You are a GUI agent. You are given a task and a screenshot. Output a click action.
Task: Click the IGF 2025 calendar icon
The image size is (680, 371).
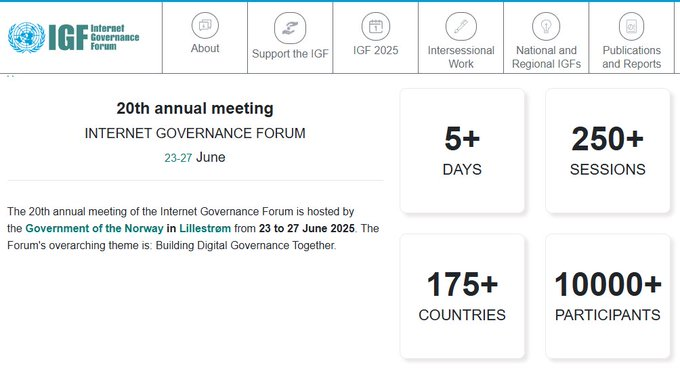[376, 26]
